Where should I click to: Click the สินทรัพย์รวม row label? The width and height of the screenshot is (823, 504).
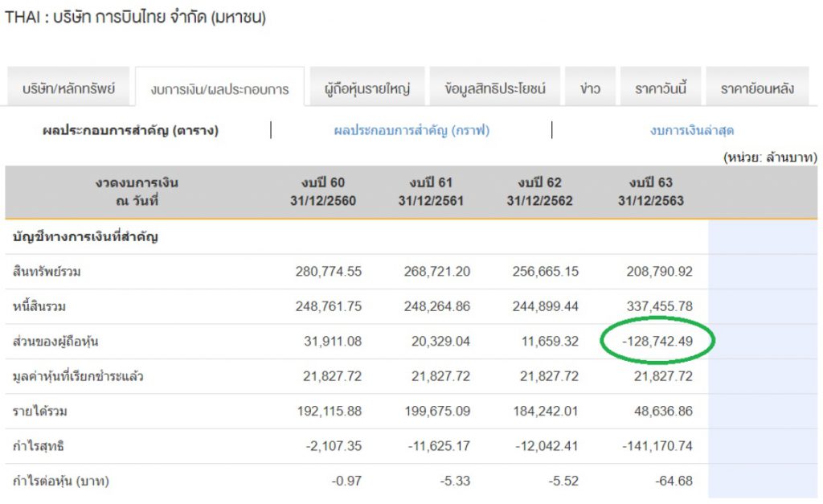point(47,272)
